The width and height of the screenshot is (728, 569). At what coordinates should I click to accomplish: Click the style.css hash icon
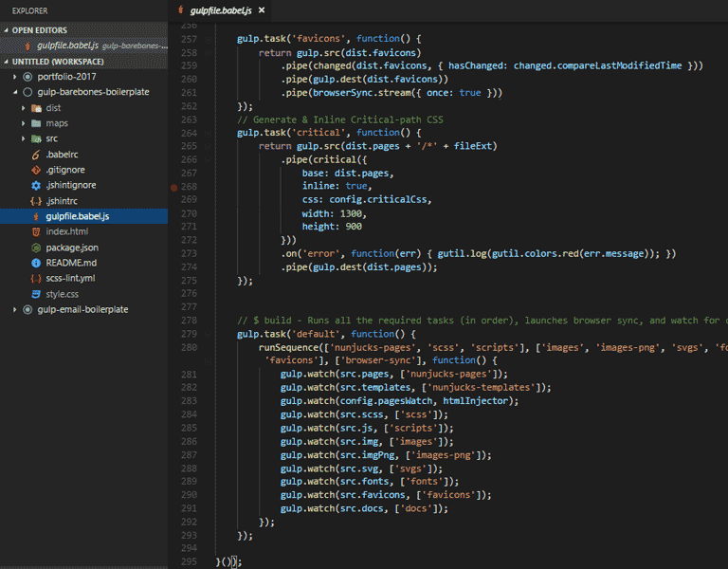tap(35, 294)
